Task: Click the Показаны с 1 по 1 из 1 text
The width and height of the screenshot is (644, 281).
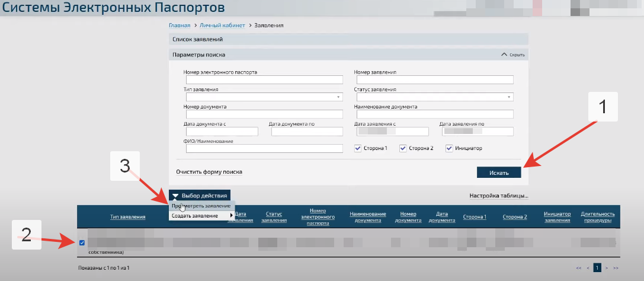Action: [104, 268]
